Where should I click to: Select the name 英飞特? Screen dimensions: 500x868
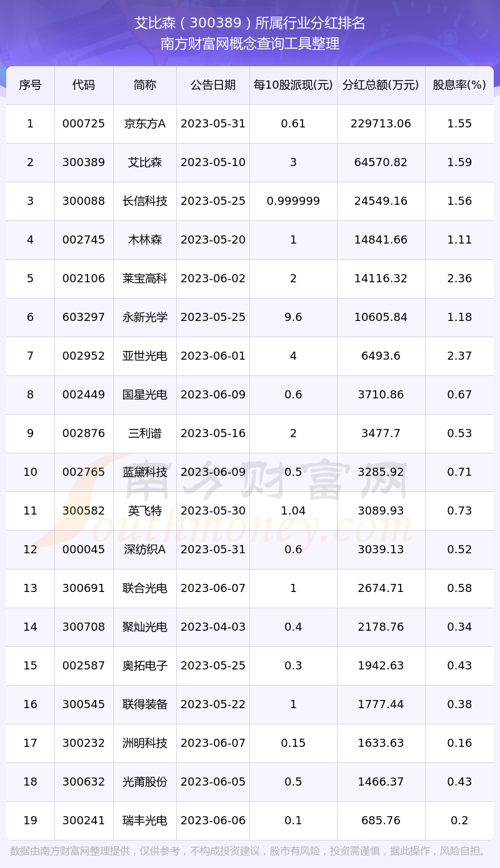coord(145,511)
